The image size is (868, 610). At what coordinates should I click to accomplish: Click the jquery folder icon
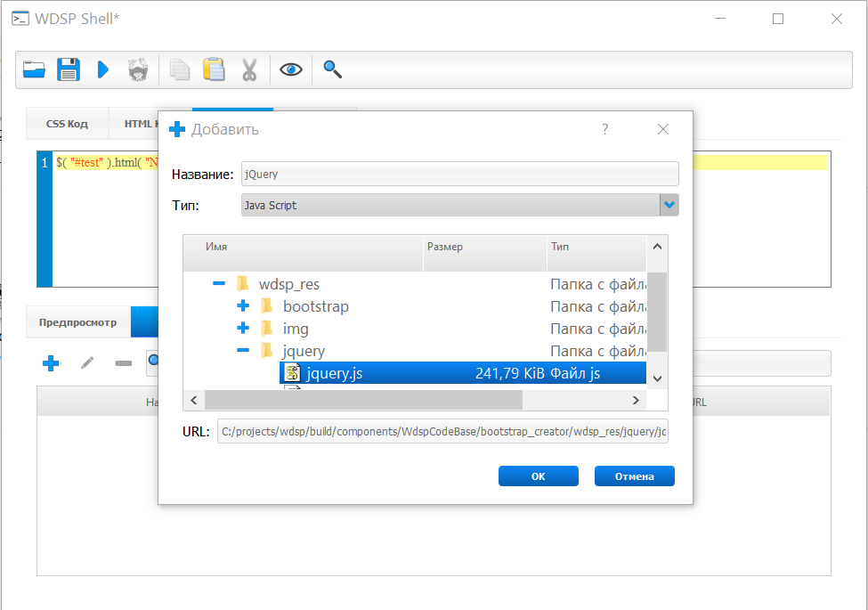point(267,350)
